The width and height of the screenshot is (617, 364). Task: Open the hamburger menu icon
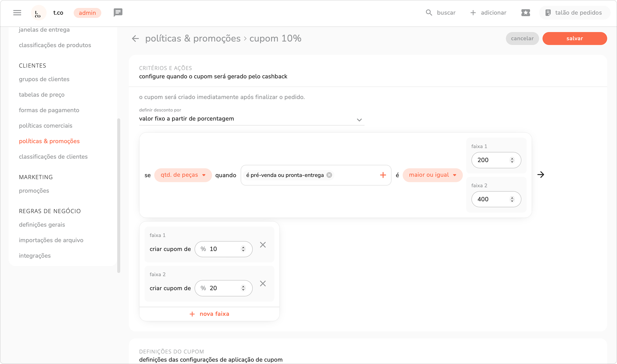tap(17, 13)
